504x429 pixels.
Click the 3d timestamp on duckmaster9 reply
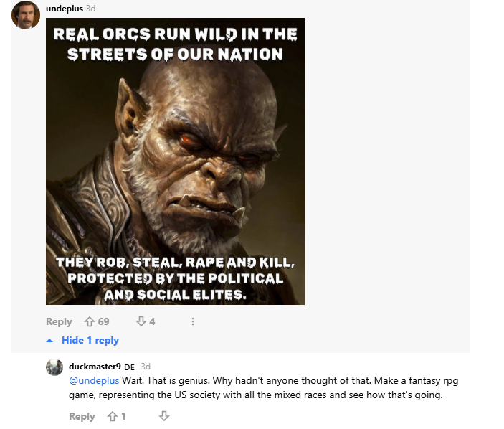(146, 367)
